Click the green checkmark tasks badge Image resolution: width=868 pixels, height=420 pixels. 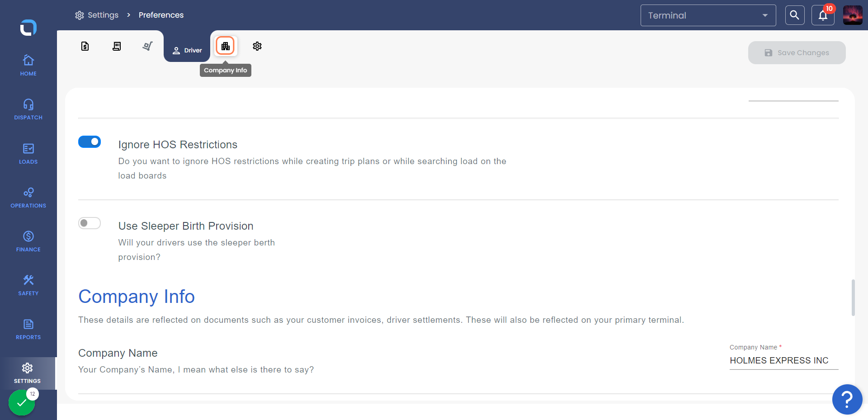22,402
